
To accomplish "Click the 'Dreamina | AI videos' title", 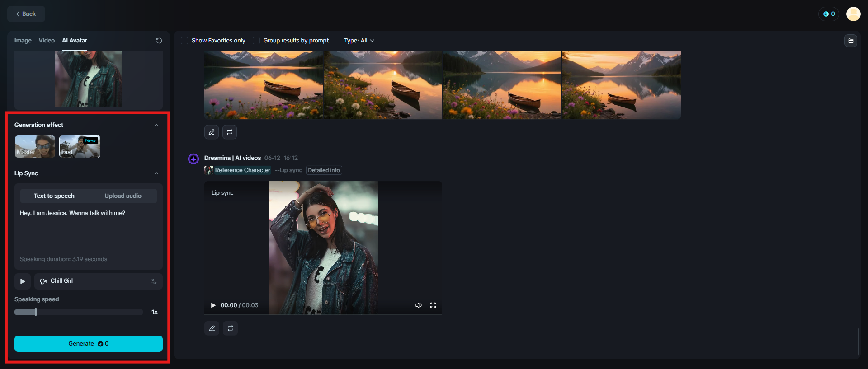I will (232, 158).
